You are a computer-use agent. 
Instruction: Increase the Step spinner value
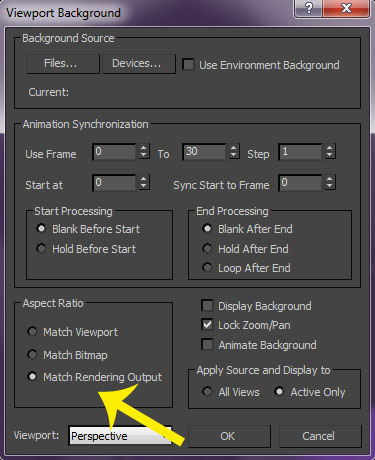(x=330, y=148)
